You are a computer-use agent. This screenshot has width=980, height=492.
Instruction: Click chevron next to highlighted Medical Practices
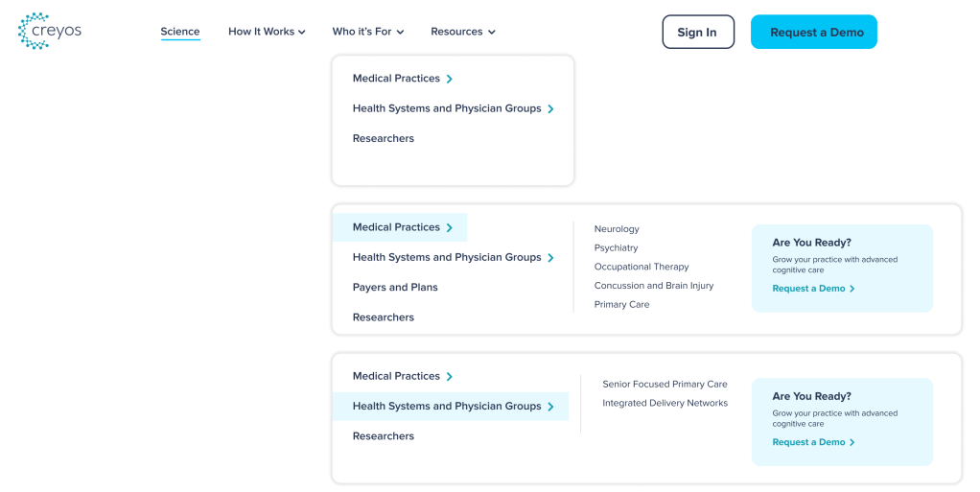pyautogui.click(x=450, y=227)
